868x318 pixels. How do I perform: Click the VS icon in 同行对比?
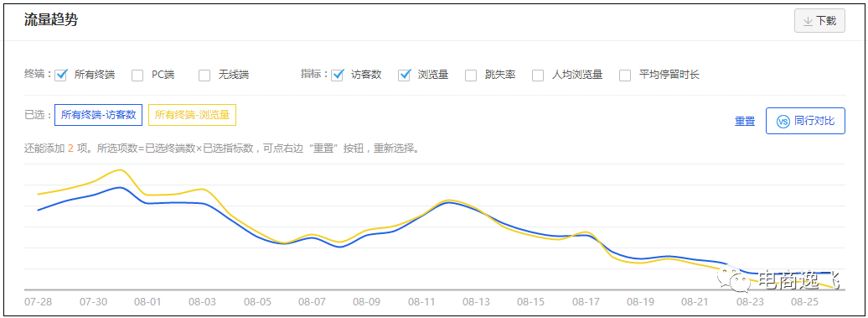coord(783,122)
